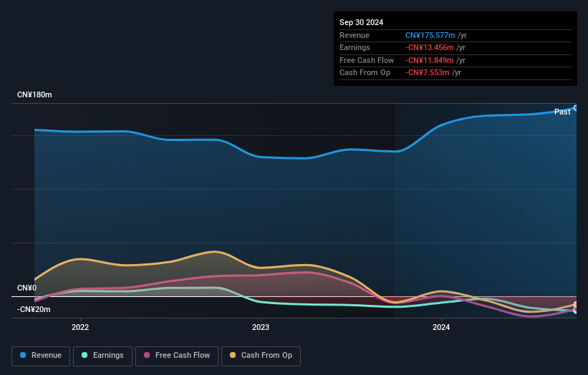Image resolution: width=588 pixels, height=375 pixels.
Task: Click the -CN¥7.553m cash from op value
Action: (427, 73)
